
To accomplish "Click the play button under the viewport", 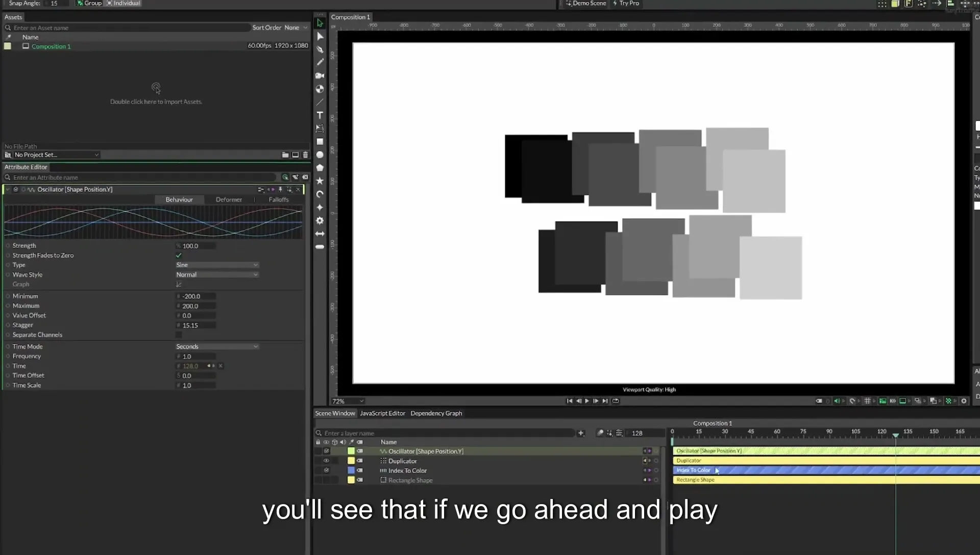I will point(587,401).
